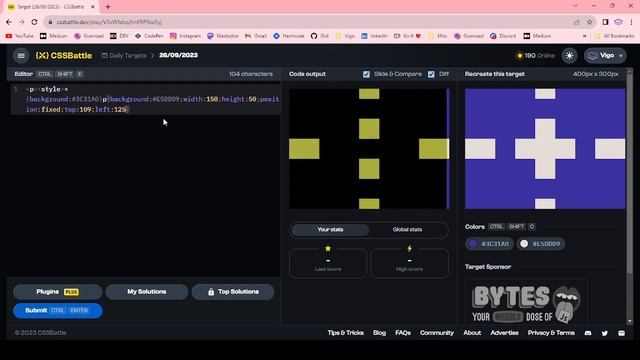The height and width of the screenshot is (360, 640).
Task: Open Hashnode bookmark
Action: coord(289,36)
